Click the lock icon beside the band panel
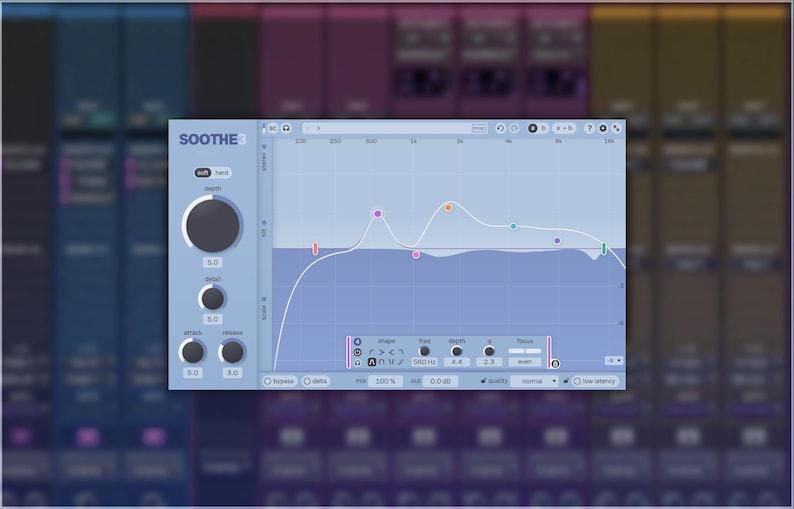Image resolution: width=794 pixels, height=509 pixels. pos(555,364)
